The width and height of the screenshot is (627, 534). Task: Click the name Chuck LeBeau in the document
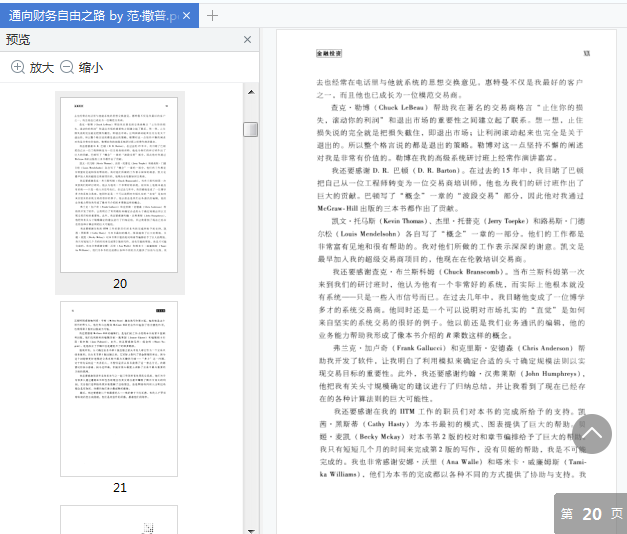(401, 108)
